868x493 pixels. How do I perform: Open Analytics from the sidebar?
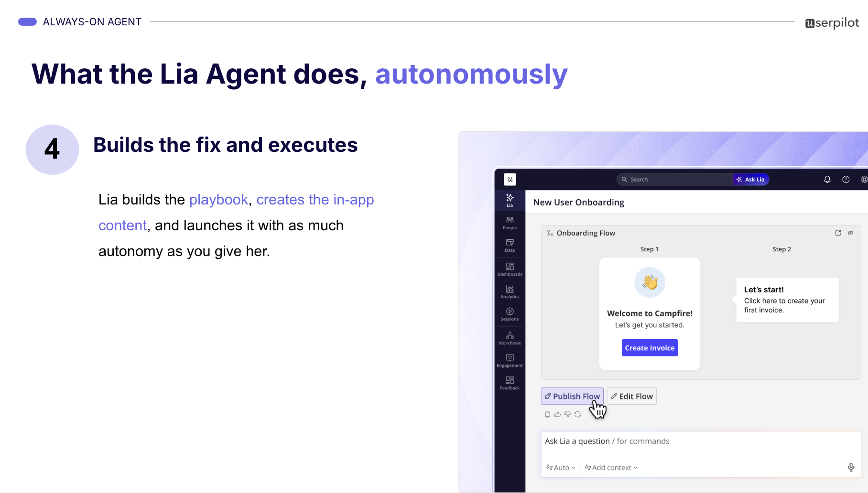coord(510,291)
